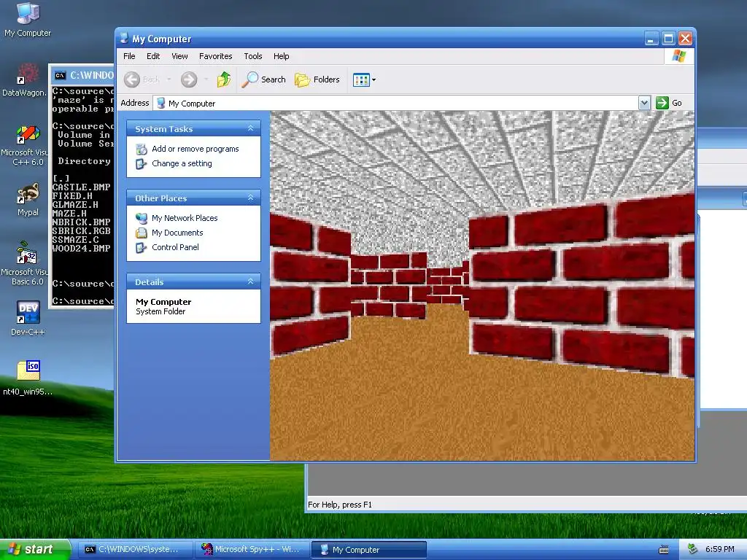Open My Documents link
This screenshot has height=560, width=747.
(177, 233)
